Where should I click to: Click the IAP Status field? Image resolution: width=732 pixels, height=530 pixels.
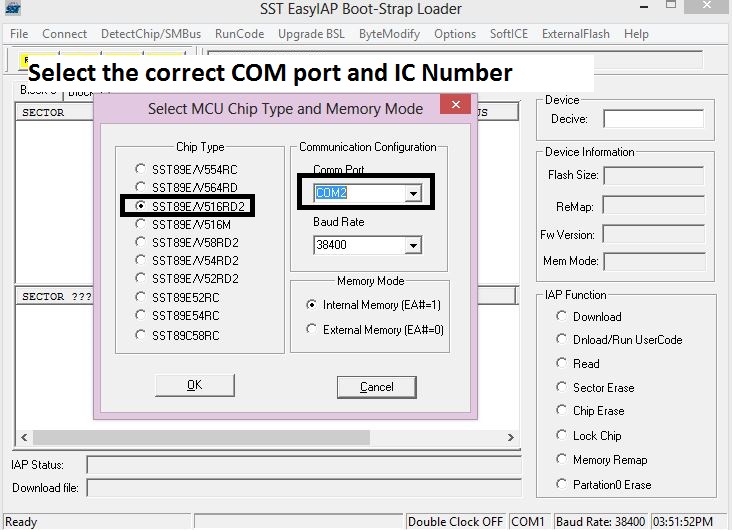point(304,465)
